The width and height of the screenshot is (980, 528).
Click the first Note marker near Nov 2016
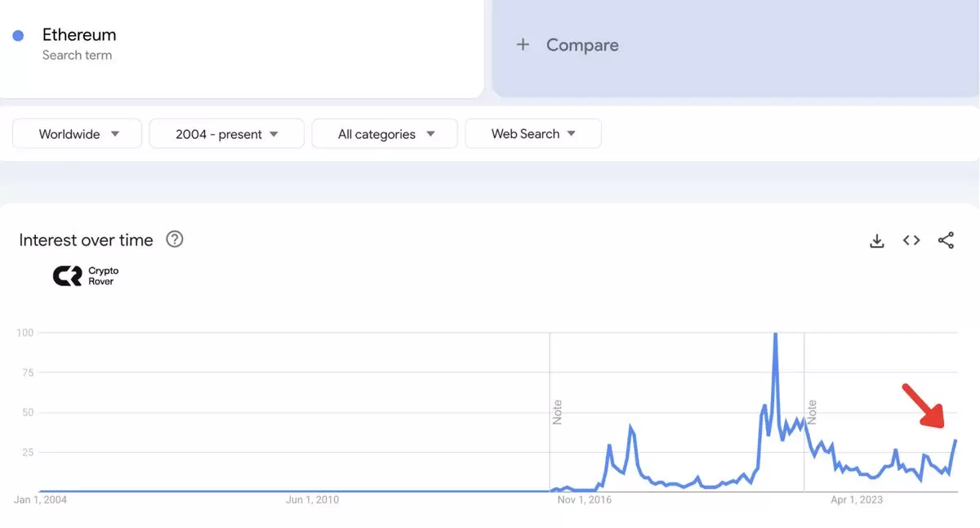pos(558,412)
